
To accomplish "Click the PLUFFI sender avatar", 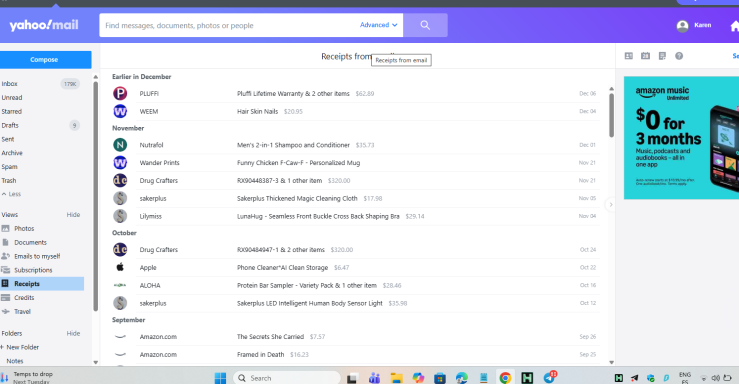I will tap(120, 93).
